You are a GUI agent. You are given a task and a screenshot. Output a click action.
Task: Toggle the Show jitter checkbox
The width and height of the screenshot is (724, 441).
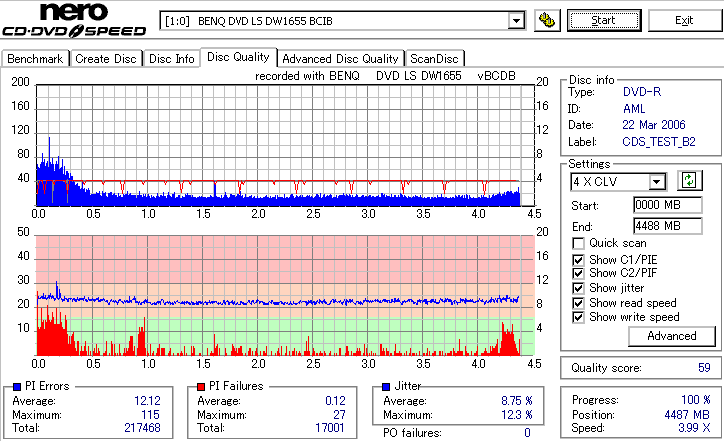(x=578, y=288)
